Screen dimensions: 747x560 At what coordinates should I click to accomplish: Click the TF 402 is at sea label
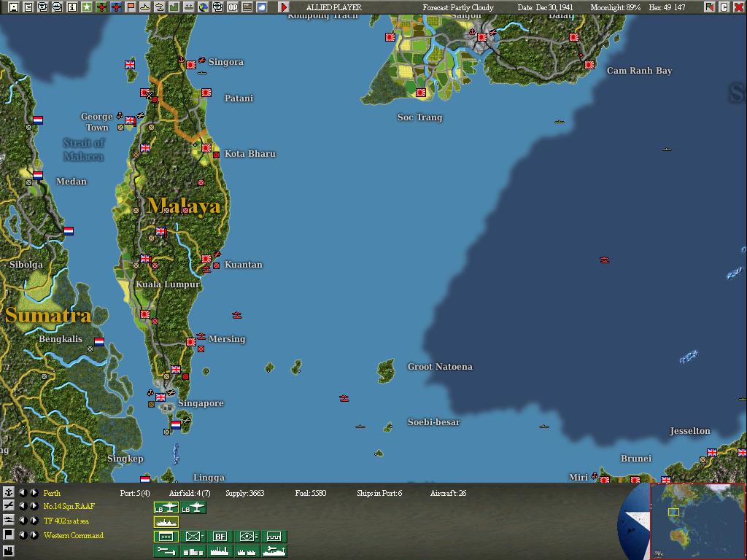point(66,521)
